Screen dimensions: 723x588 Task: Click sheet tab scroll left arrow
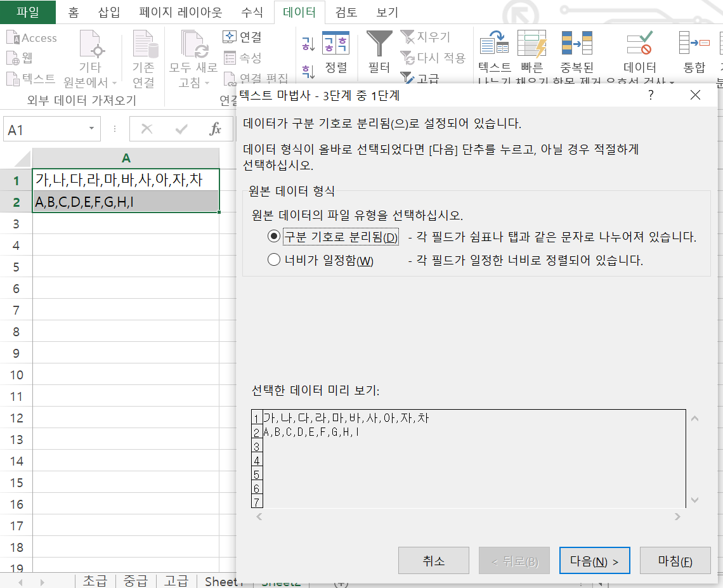[20, 582]
